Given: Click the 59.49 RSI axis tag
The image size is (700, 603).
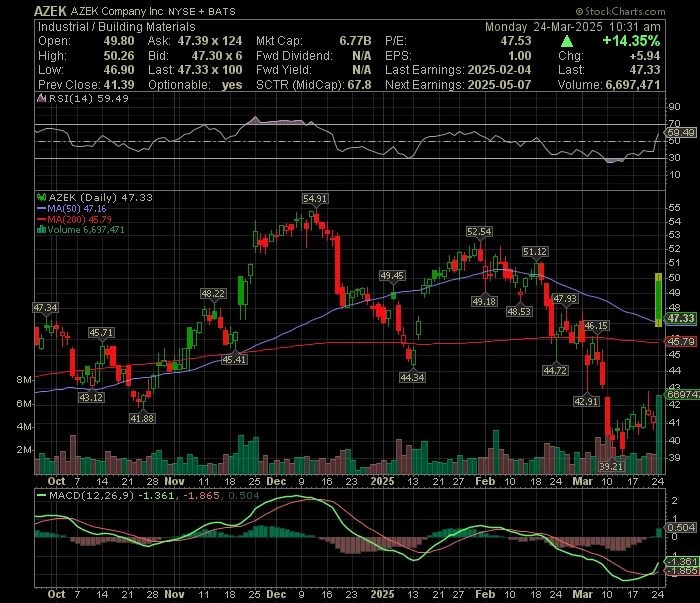Looking at the screenshot, I should (x=681, y=133).
